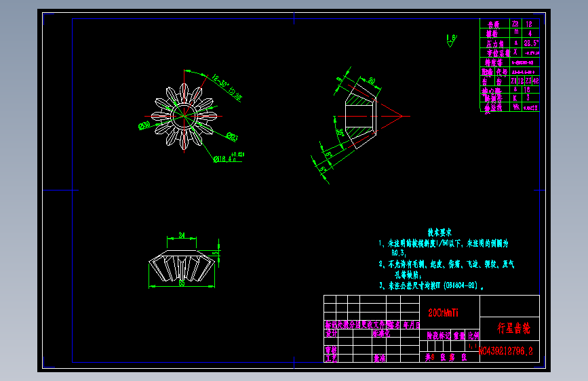588x381 pixels.
Task: Click the 12-30° angular spacing annotation
Action: click(x=227, y=87)
